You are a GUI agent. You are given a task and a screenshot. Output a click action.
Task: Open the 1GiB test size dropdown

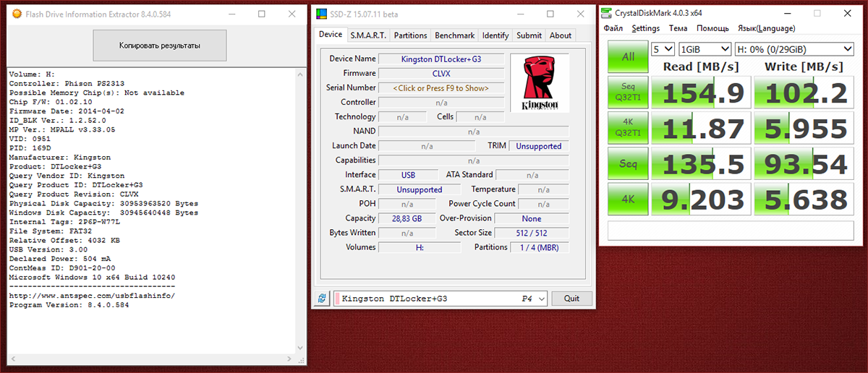(x=705, y=49)
